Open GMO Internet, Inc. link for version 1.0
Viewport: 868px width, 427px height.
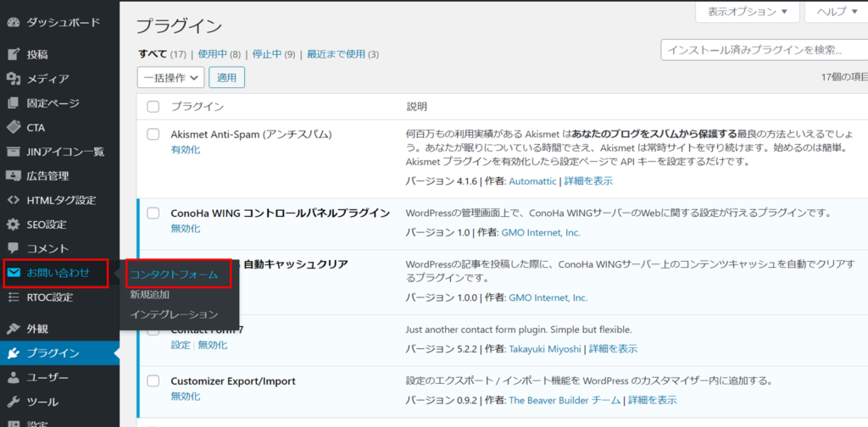tap(541, 233)
